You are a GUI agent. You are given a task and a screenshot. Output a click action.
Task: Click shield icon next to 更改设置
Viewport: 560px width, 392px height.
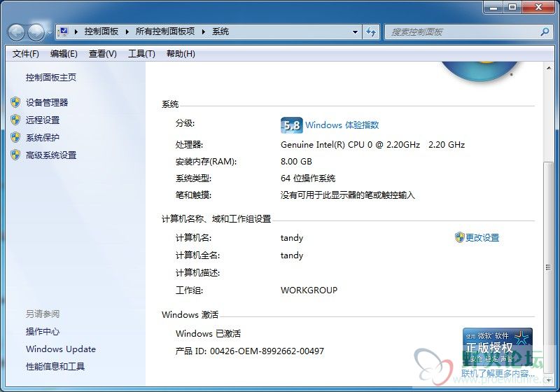pos(459,237)
